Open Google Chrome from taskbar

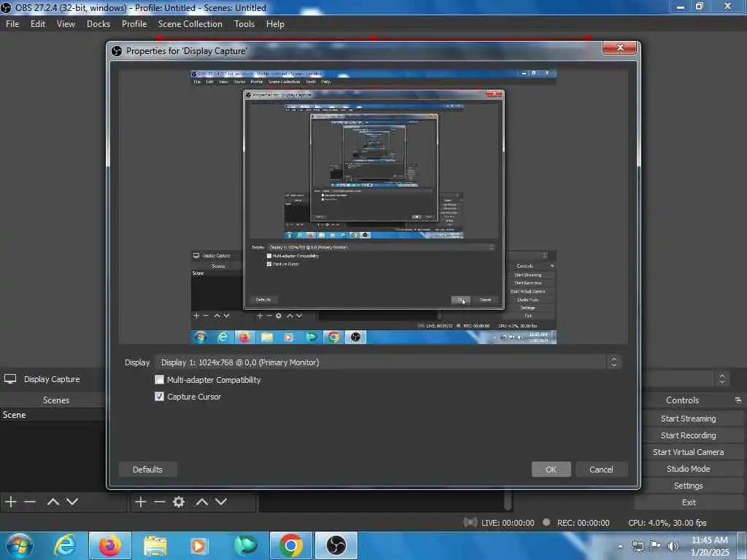click(x=290, y=545)
